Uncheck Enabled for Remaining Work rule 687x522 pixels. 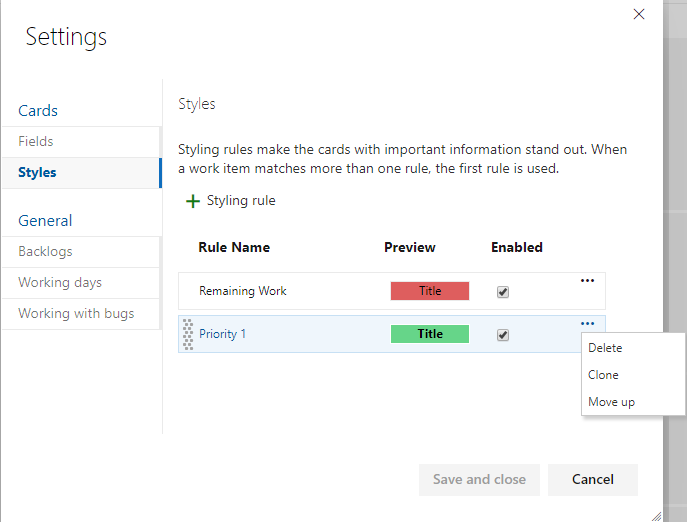(x=503, y=292)
